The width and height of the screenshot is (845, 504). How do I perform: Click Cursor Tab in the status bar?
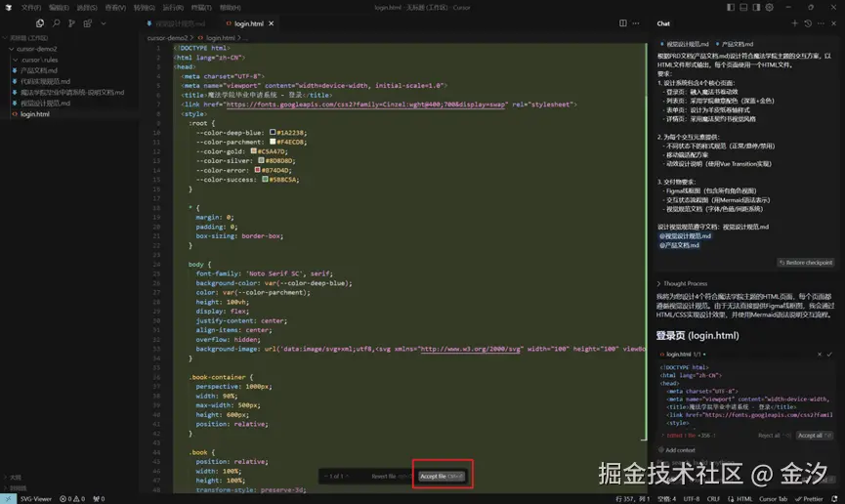(x=773, y=498)
